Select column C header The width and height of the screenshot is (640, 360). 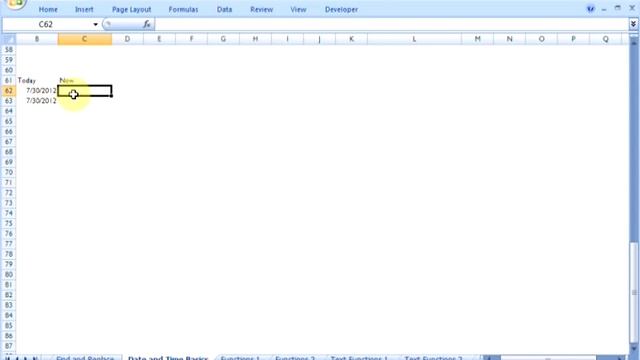coord(84,39)
